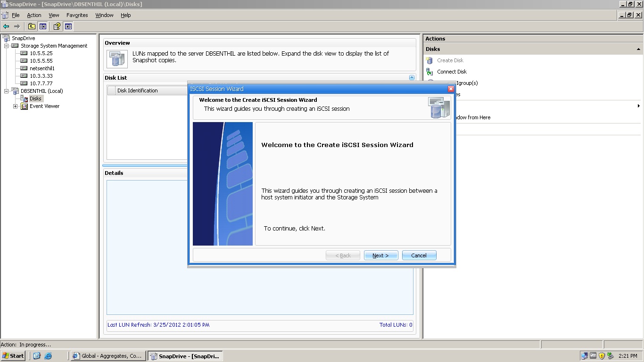Click the icon beside storage system 10.3.3.33

pyautogui.click(x=24, y=76)
